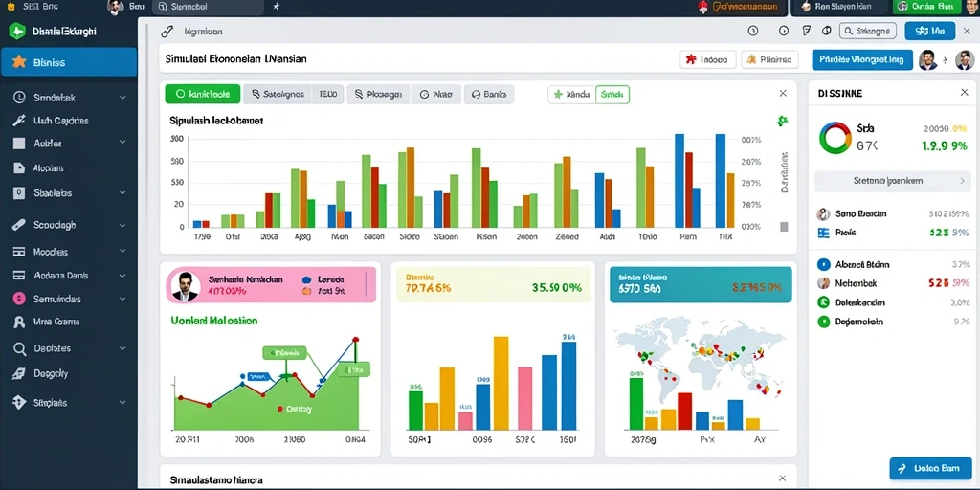
Task: Click the teal summary card header
Action: 700,284
